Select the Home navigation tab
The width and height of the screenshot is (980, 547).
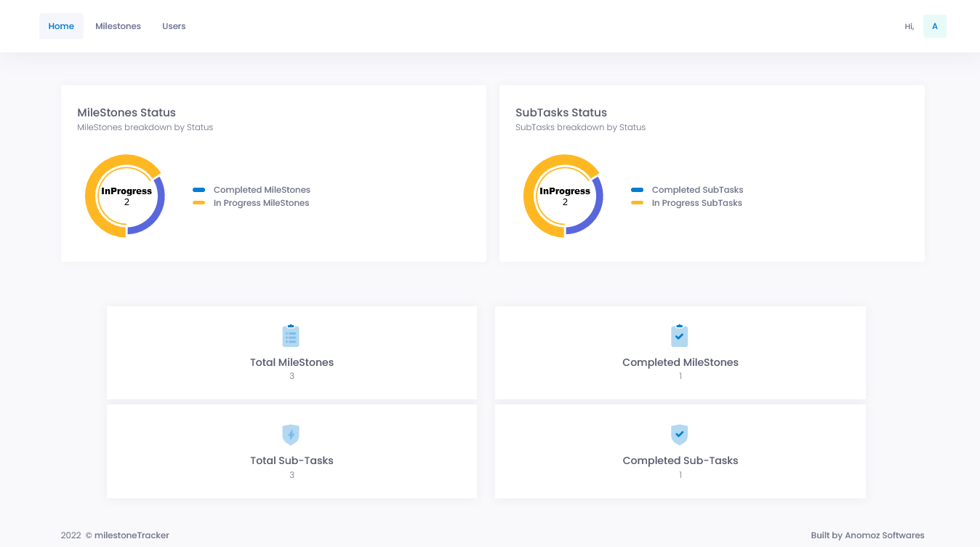pyautogui.click(x=61, y=25)
